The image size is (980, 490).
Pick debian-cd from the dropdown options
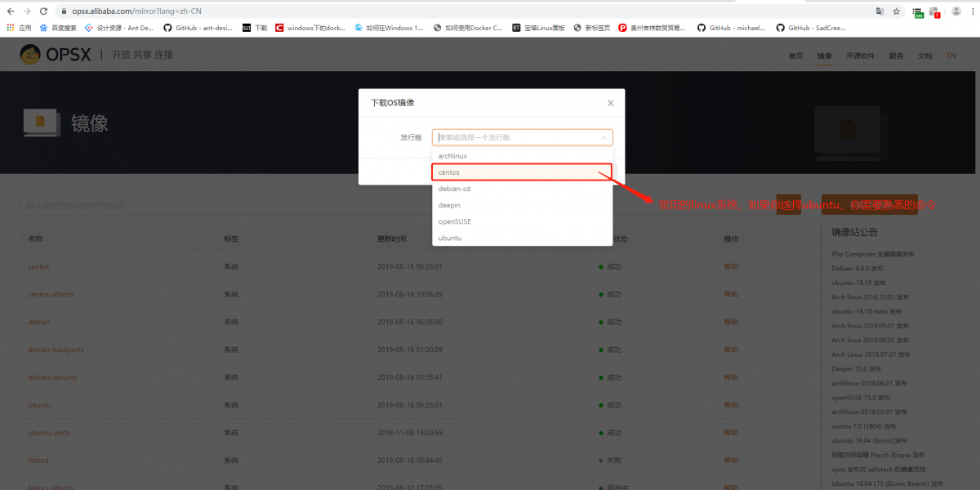click(523, 189)
